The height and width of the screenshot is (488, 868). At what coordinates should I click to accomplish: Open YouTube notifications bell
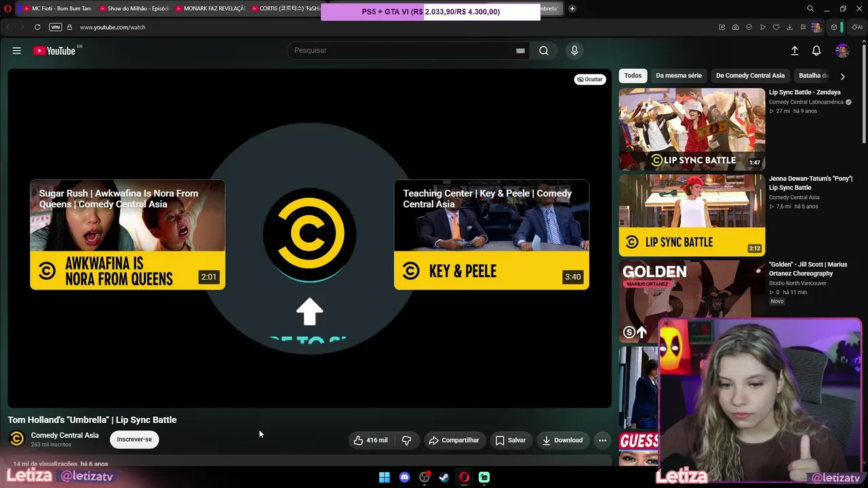tap(816, 51)
